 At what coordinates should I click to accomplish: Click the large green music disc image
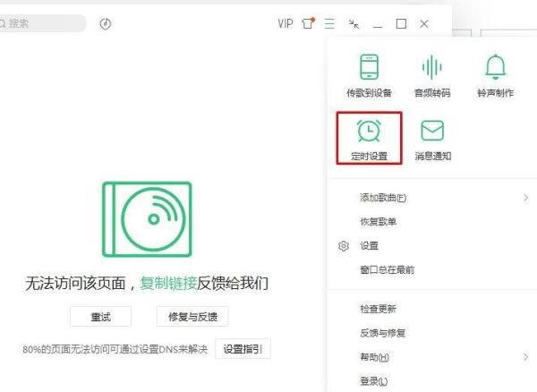pos(147,219)
